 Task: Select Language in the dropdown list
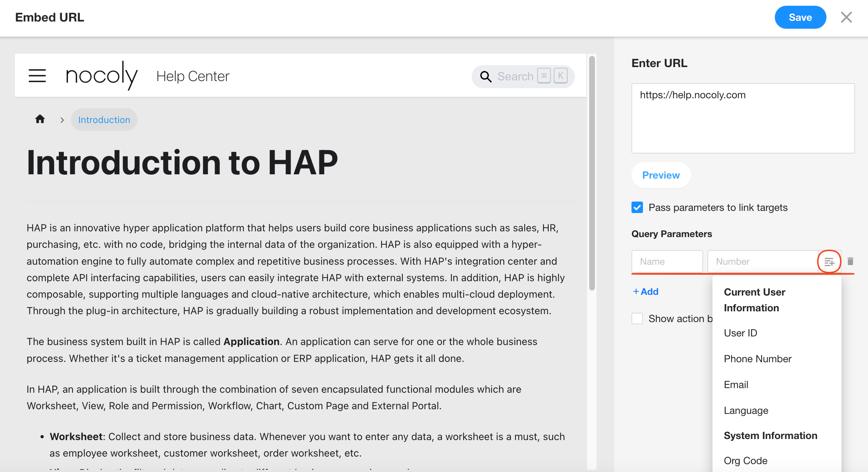[746, 410]
